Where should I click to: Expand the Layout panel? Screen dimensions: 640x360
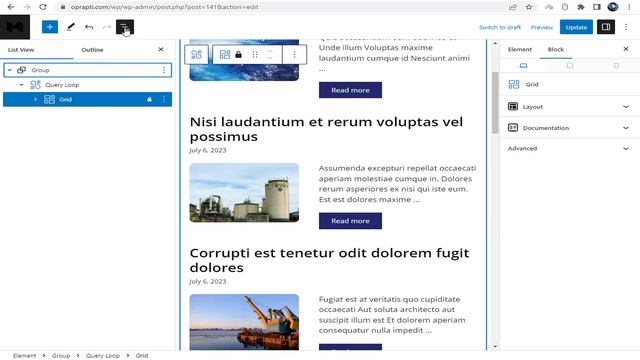coord(569,107)
